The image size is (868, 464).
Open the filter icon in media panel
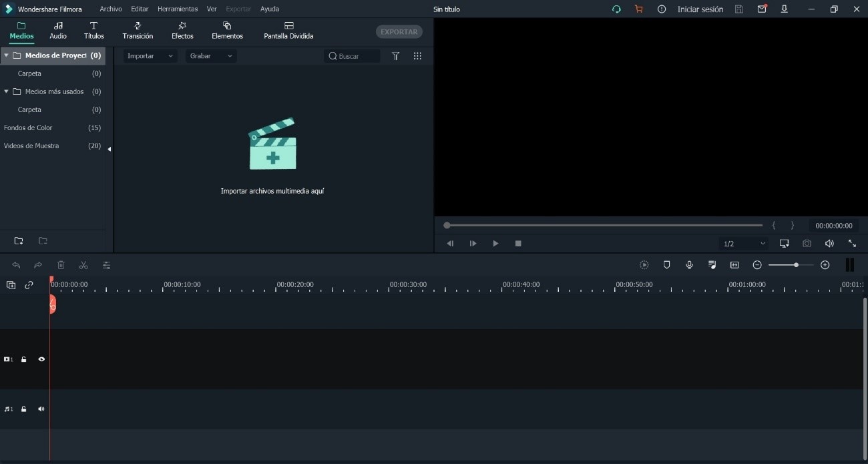click(396, 56)
